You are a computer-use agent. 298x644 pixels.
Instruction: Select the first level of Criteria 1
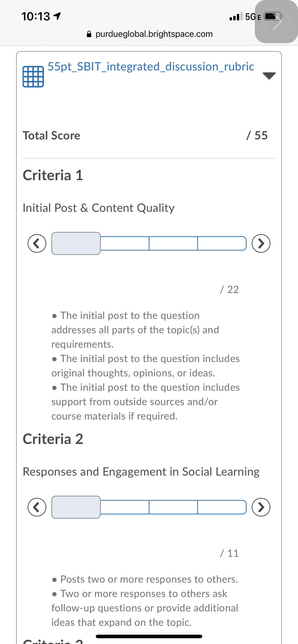coord(76,243)
